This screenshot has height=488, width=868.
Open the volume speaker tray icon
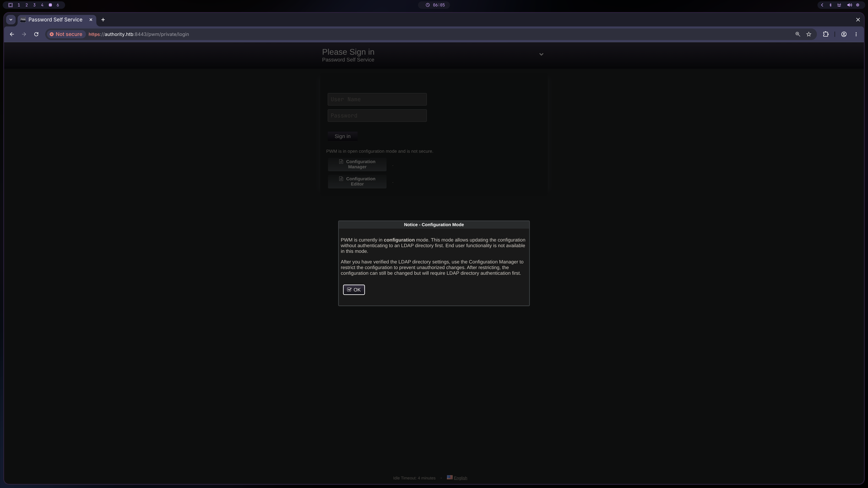(849, 5)
